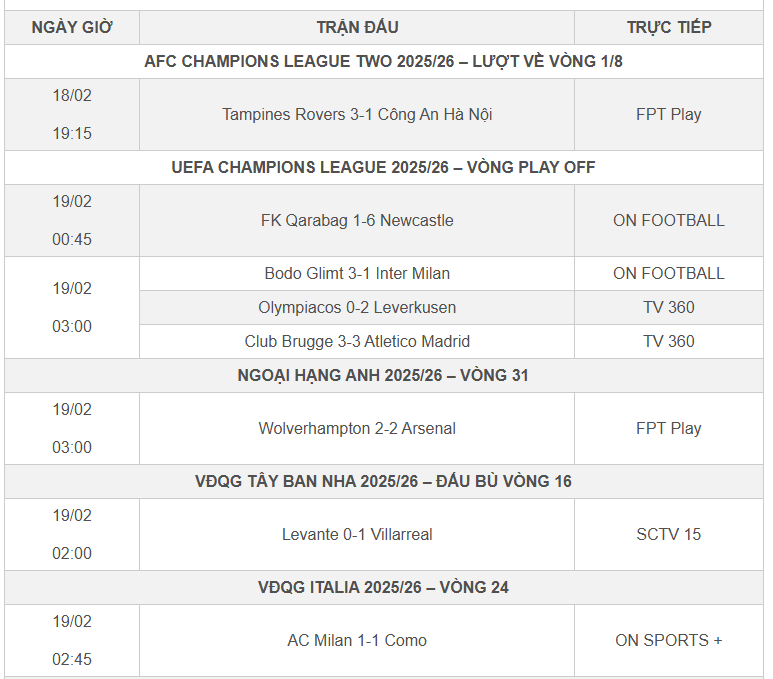
Task: Click the ON SPORTS + channel cell
Action: (669, 640)
